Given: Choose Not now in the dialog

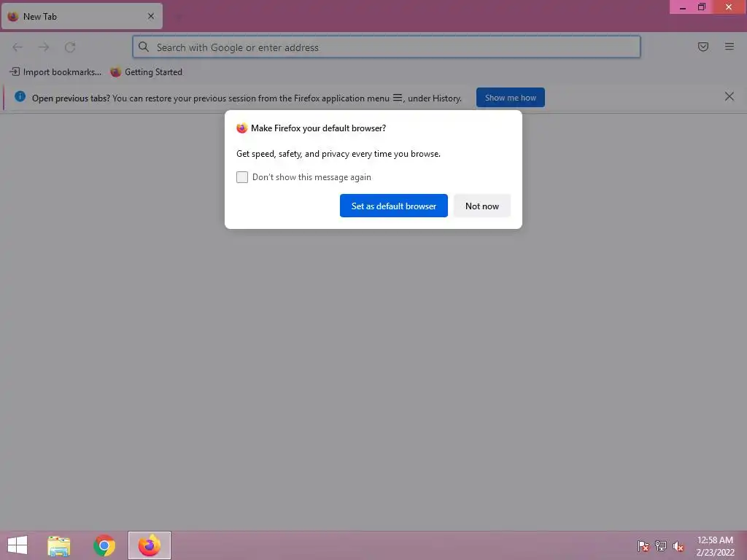Looking at the screenshot, I should point(482,206).
